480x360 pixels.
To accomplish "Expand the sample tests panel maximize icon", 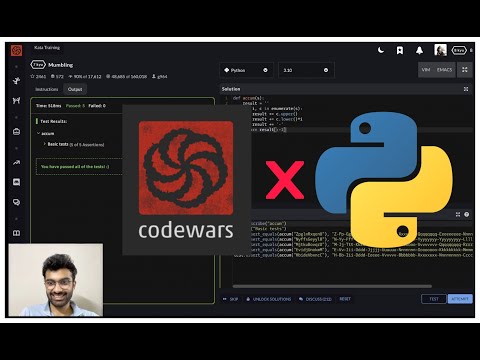I will [x=458, y=214].
